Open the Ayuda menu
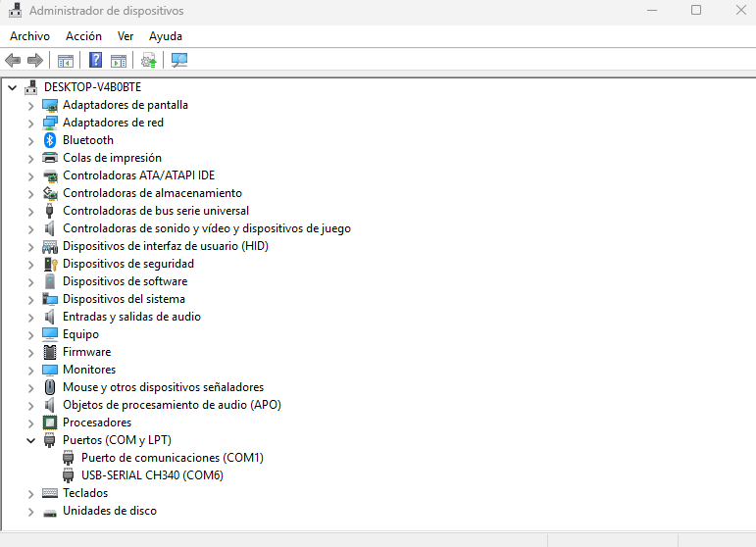Screen dimensions: 756x547 point(166,36)
